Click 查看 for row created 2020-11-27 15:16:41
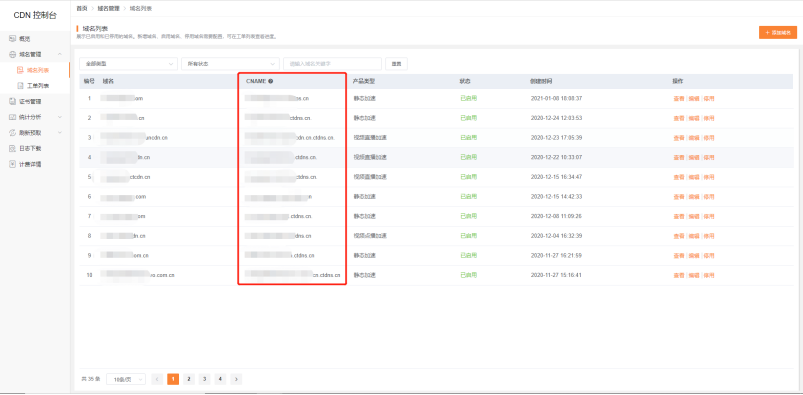Viewport: 803px width, 395px height. [x=679, y=275]
